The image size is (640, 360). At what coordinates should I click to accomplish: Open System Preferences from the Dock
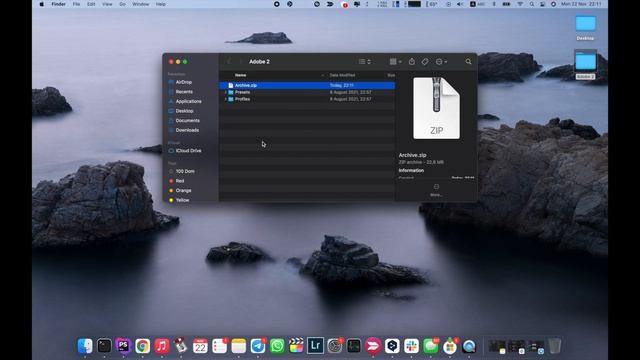tap(335, 346)
